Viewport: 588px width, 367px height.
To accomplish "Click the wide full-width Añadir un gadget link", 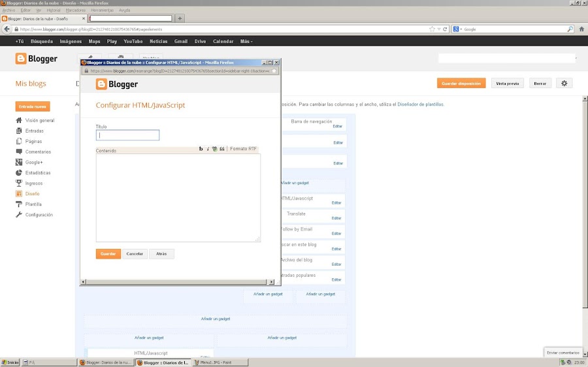I will click(216, 319).
